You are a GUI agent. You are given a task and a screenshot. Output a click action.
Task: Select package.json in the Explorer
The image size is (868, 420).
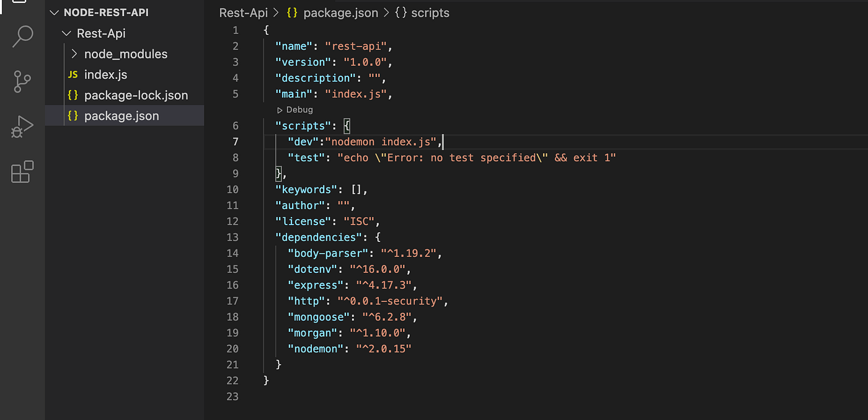(122, 115)
